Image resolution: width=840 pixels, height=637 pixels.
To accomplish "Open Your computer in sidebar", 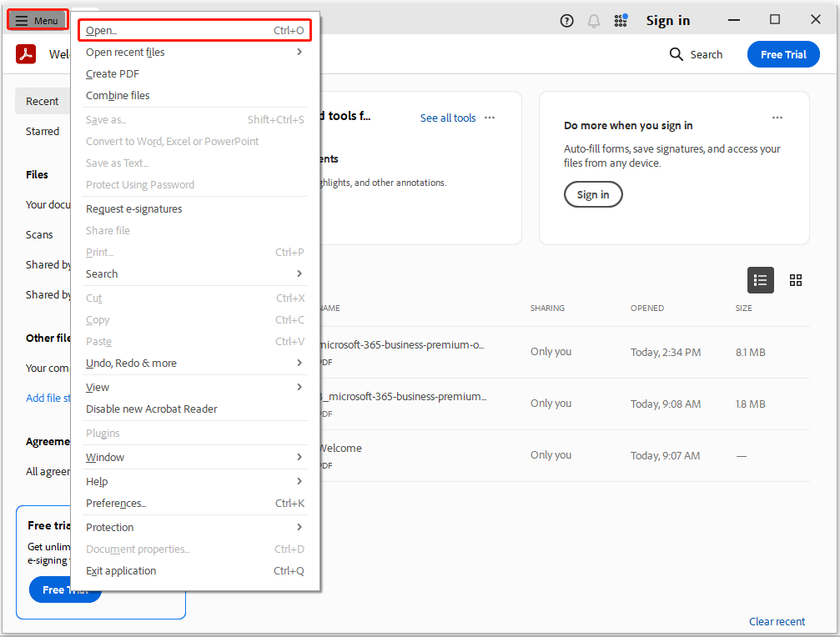I will [48, 368].
